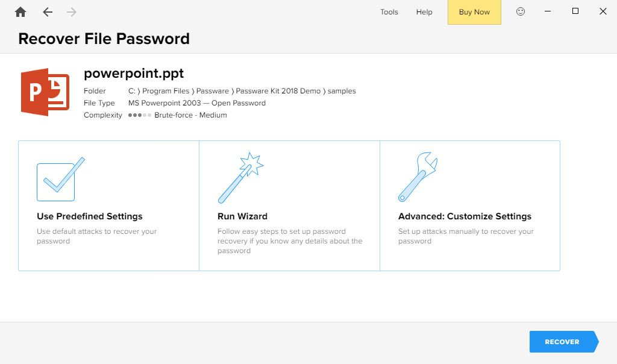Open the smiley face feedback icon
Screen dimensions: 617x364
[521, 11]
